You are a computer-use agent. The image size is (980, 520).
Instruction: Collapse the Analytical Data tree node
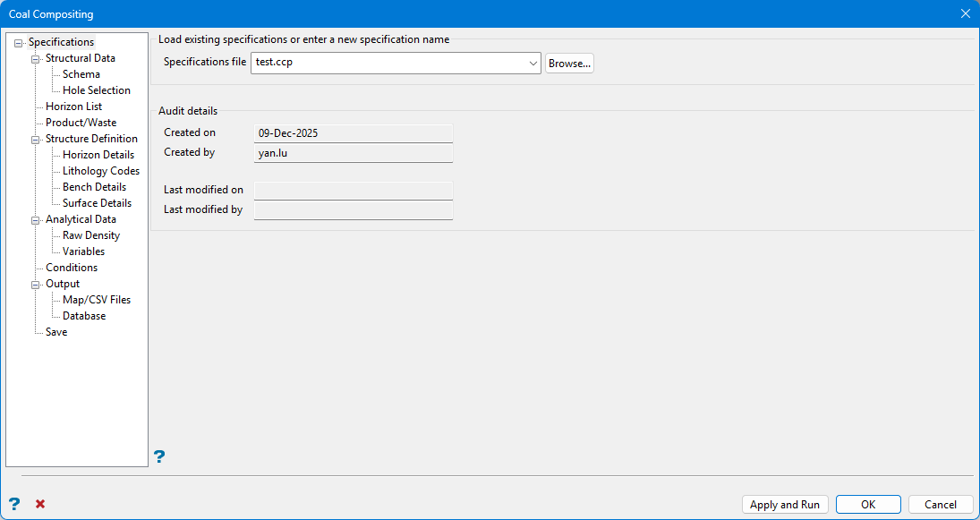click(36, 220)
